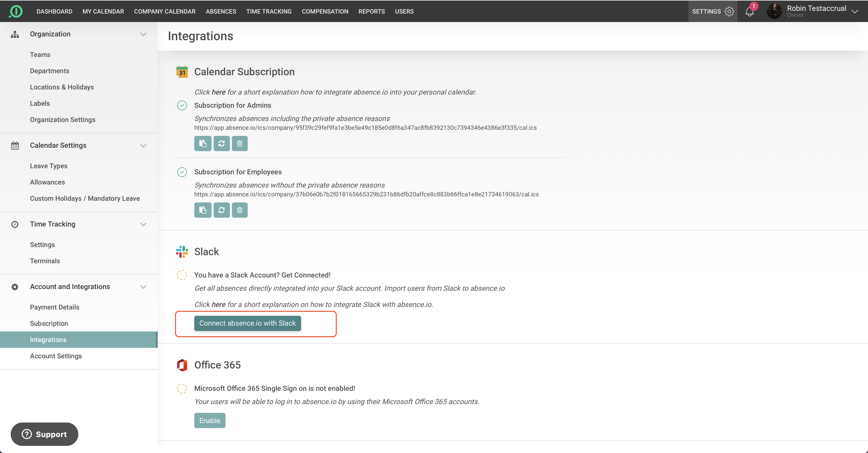Copy the Employees subscription URL
Viewport: 868px width, 453px height.
click(203, 210)
